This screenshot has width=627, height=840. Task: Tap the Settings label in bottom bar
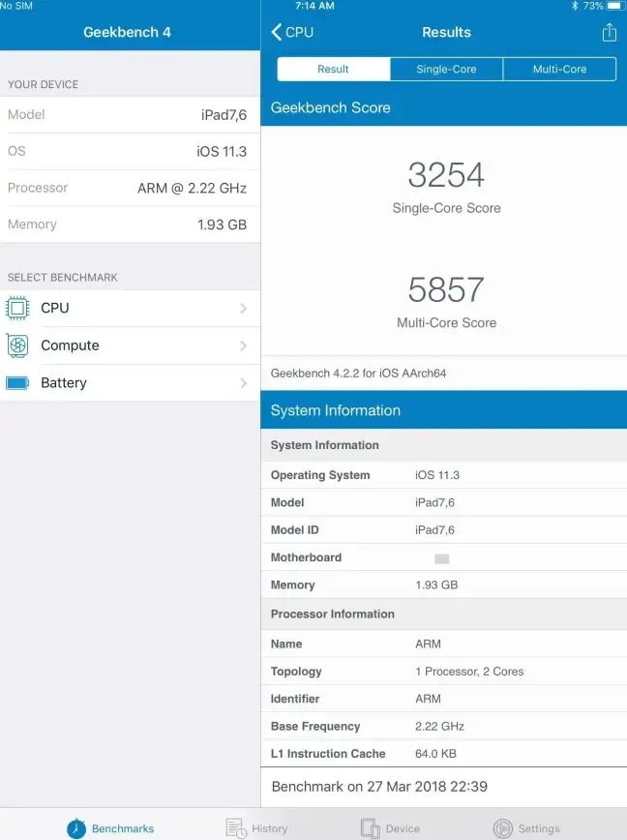point(539,828)
